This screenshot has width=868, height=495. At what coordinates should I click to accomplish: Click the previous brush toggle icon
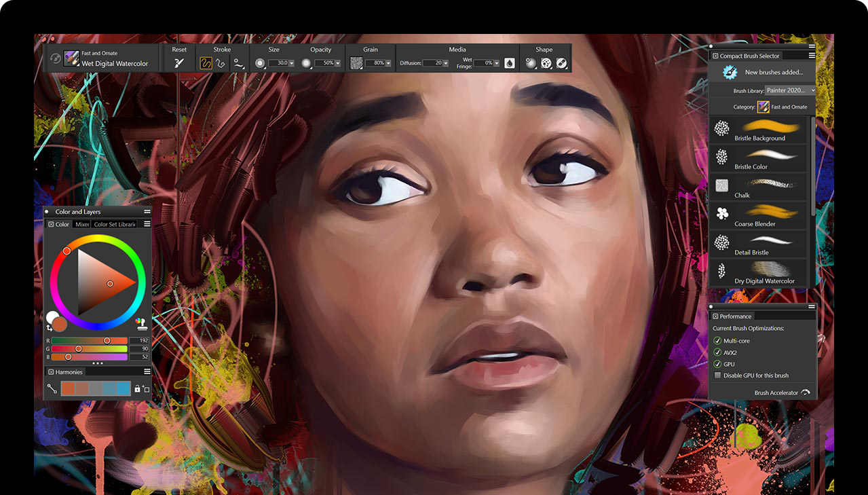pyautogui.click(x=55, y=58)
